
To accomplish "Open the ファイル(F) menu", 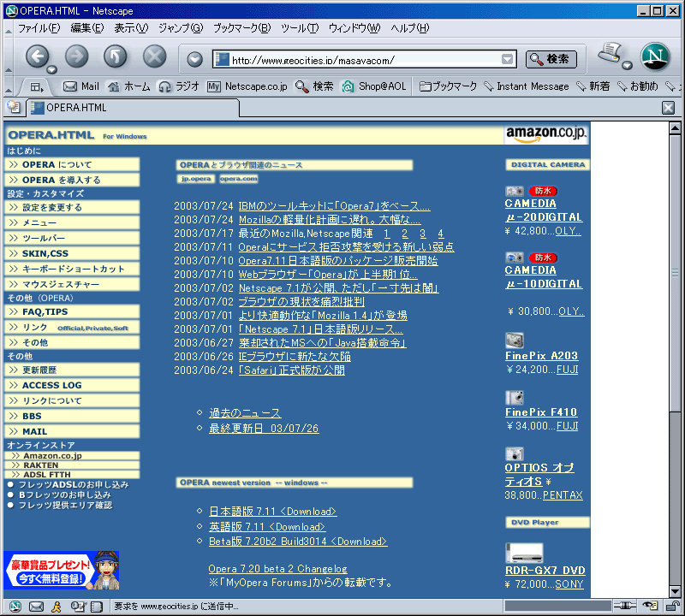I will [x=39, y=28].
